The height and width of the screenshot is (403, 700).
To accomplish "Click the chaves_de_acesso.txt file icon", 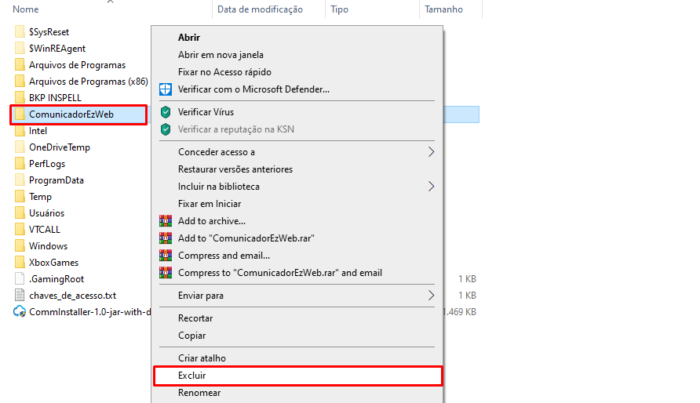I will 20,295.
